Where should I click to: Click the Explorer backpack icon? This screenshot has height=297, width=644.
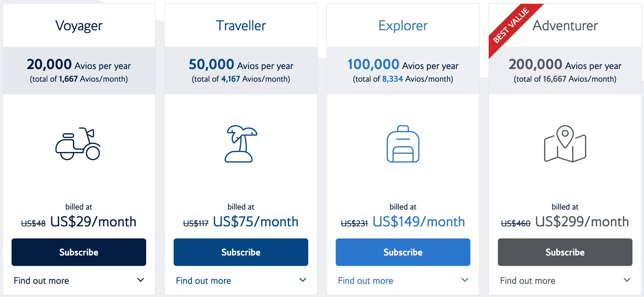point(403,144)
